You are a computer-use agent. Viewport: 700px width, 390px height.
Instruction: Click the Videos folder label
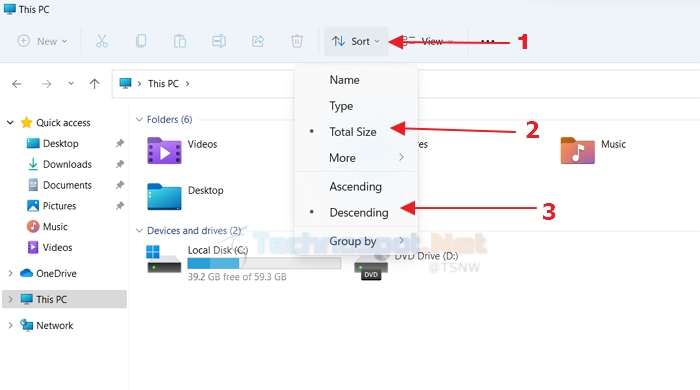click(202, 144)
